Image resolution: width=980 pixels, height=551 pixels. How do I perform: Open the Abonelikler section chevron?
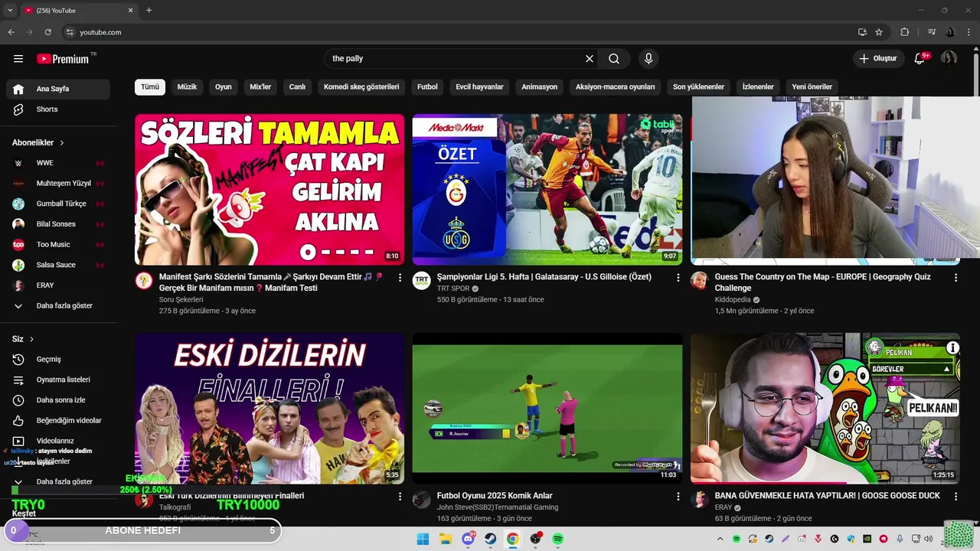click(x=62, y=143)
